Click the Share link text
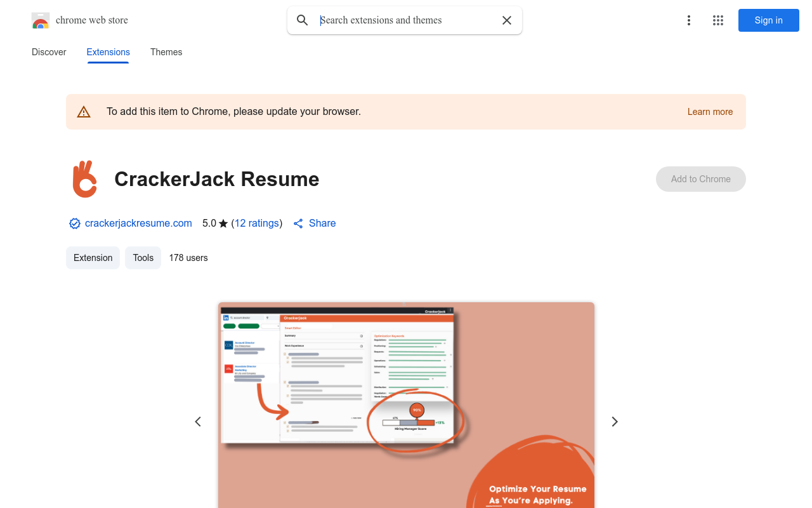This screenshot has width=812, height=508. coord(322,224)
